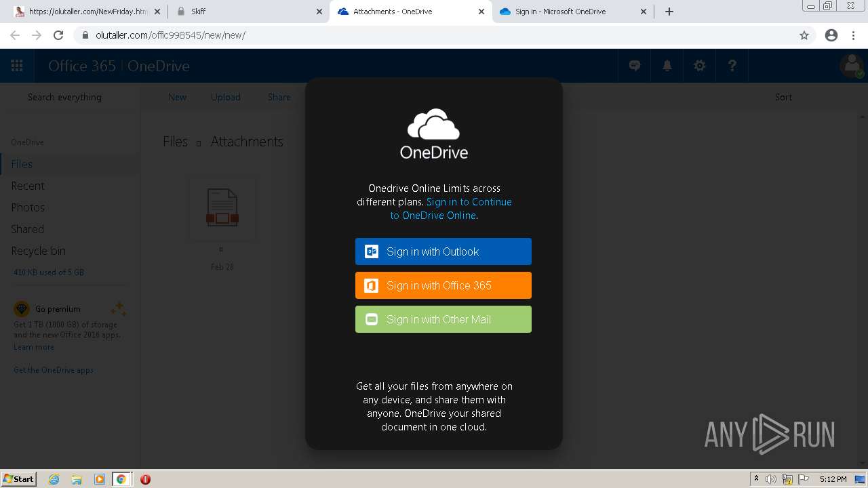868x488 pixels.
Task: Click the Office 365 header title
Action: click(82, 66)
